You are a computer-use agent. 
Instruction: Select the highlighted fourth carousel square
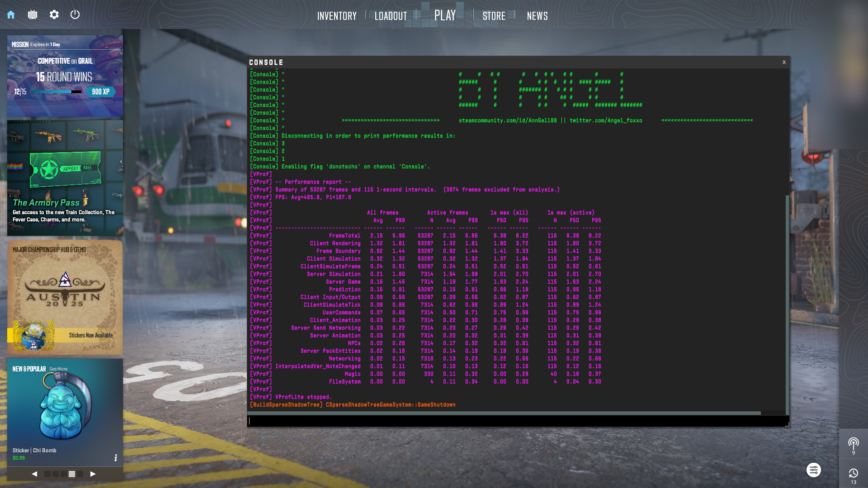(x=72, y=474)
